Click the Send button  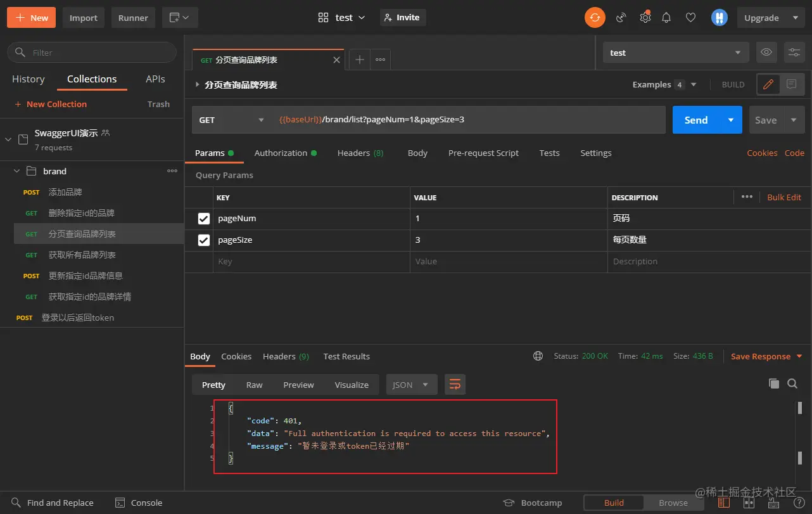tap(696, 120)
